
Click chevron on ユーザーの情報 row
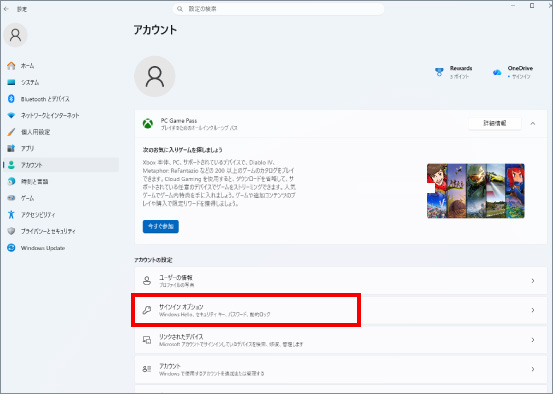point(533,281)
